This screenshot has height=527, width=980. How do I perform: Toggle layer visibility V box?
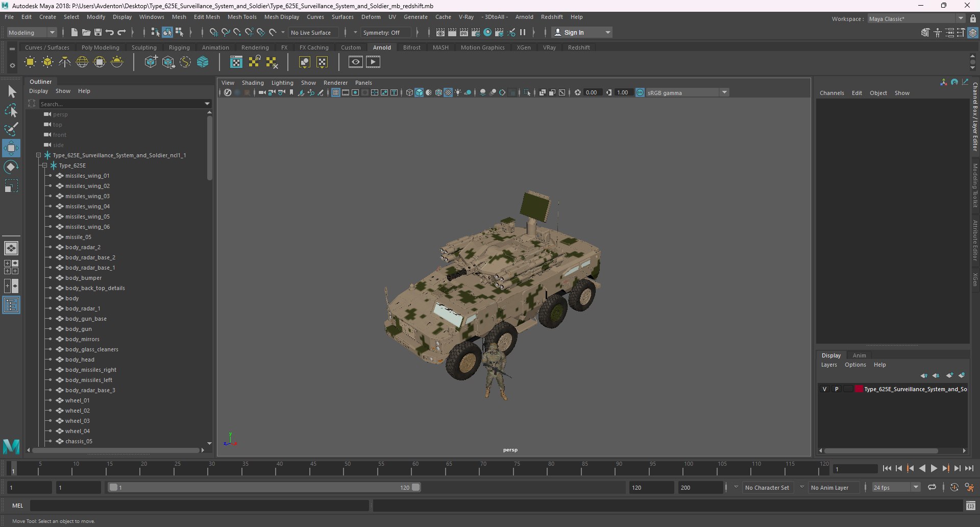[824, 389]
